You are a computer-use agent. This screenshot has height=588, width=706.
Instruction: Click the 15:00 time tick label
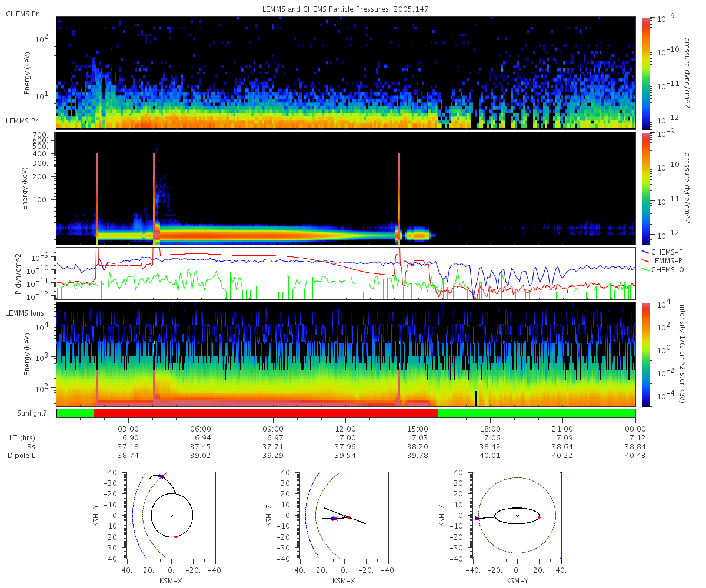(418, 429)
